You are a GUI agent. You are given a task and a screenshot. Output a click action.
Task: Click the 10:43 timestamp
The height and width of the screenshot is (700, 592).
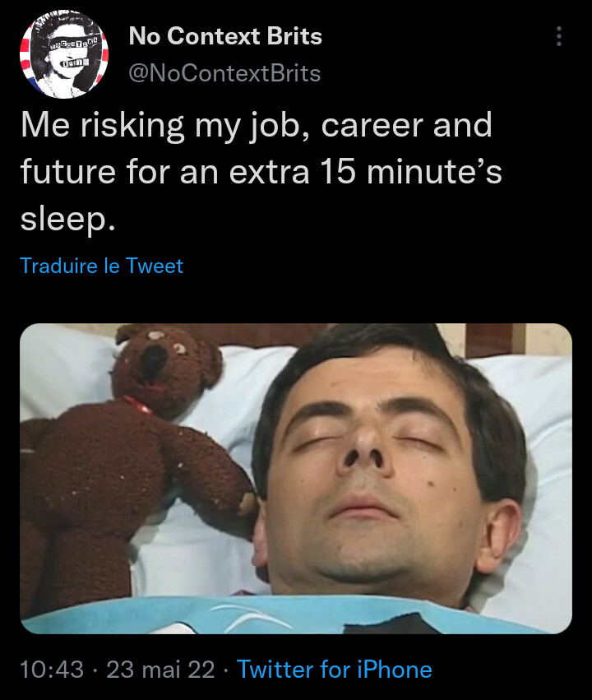point(52,669)
